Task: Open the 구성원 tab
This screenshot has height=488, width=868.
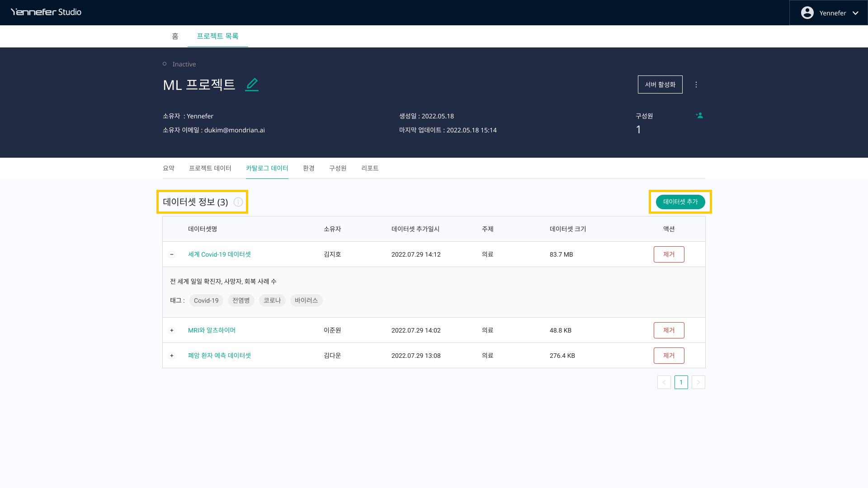Action: pos(338,168)
